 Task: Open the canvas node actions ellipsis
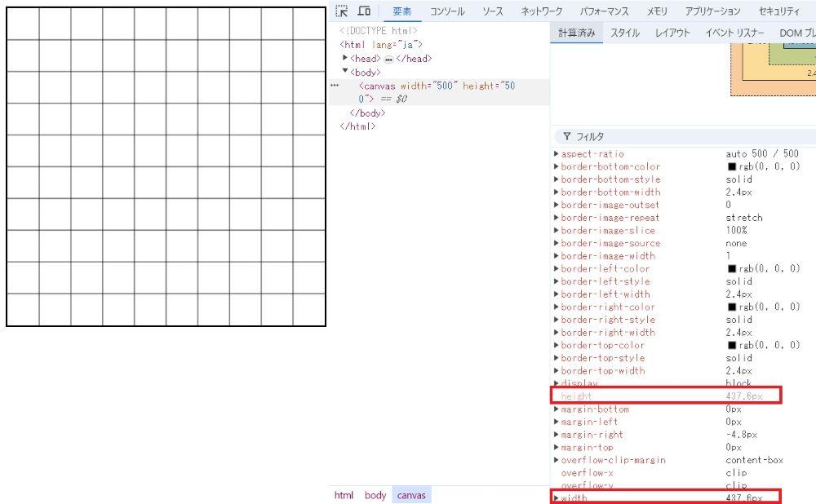click(335, 85)
